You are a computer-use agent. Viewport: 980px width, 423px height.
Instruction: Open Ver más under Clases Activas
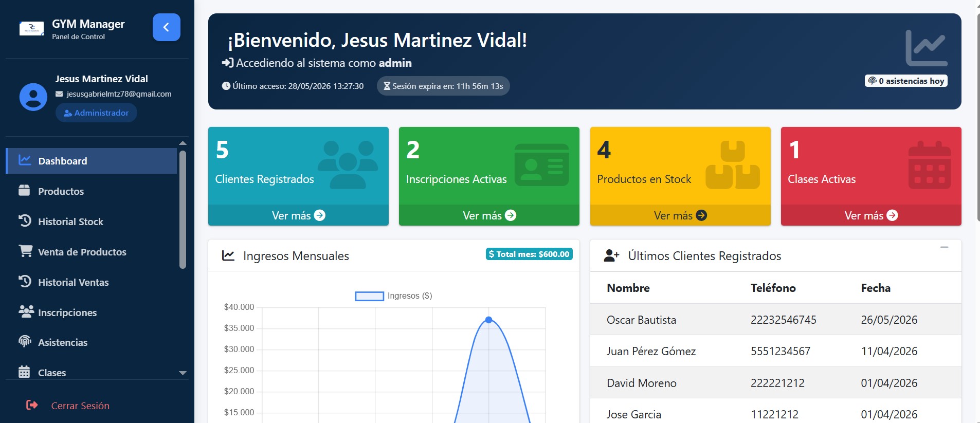[871, 215]
